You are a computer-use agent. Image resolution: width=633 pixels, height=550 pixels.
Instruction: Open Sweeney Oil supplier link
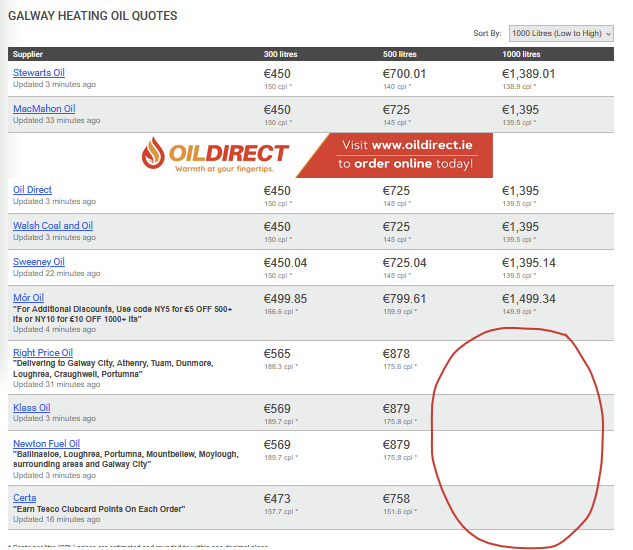pos(39,262)
